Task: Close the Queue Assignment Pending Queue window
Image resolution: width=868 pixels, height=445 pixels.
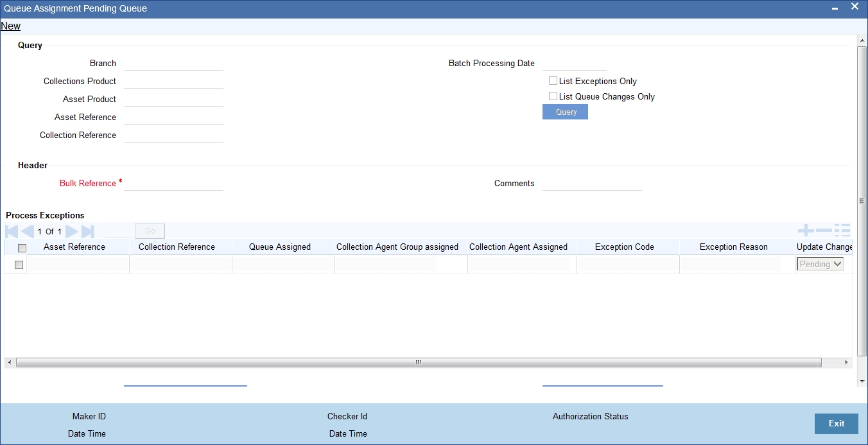Action: [x=855, y=7]
